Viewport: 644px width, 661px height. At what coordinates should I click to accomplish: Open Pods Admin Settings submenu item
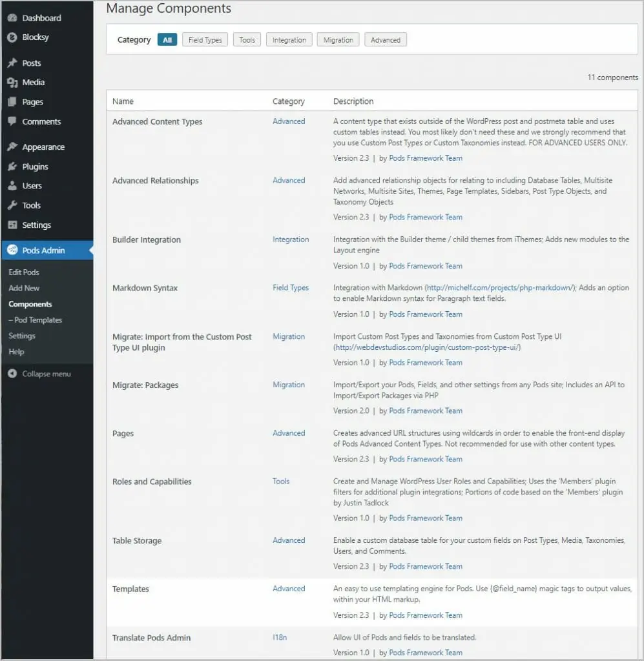[22, 336]
